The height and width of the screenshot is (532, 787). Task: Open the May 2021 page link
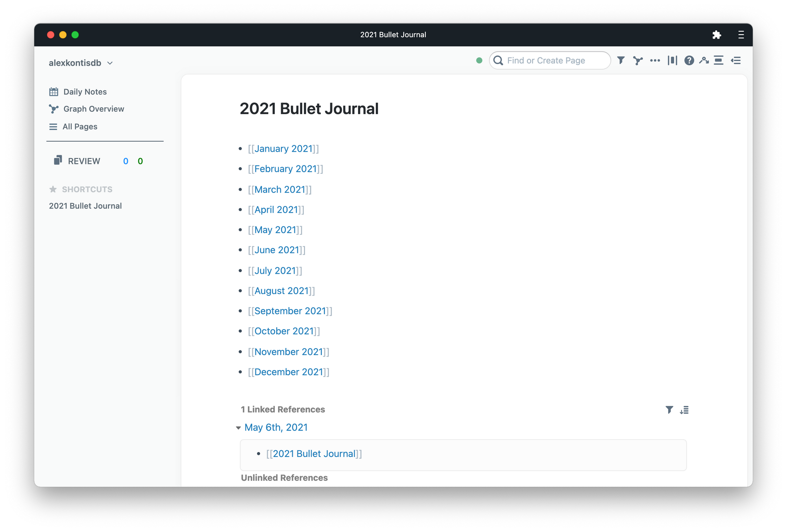[275, 230]
